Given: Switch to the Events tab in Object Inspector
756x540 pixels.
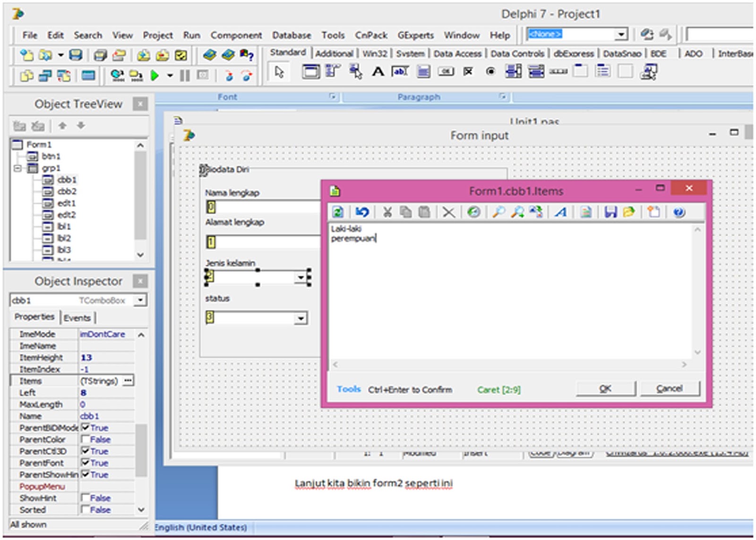Looking at the screenshot, I should pyautogui.click(x=77, y=318).
